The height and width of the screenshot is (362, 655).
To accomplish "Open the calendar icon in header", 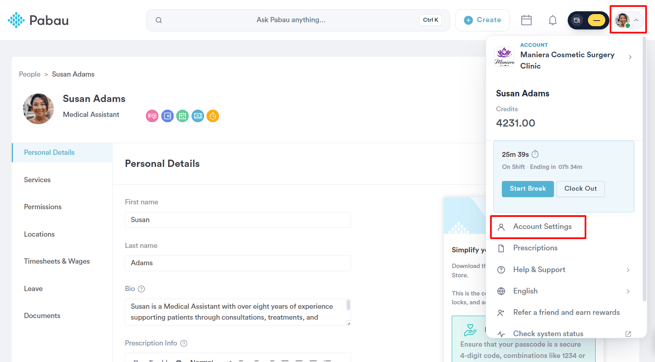I will tap(526, 20).
